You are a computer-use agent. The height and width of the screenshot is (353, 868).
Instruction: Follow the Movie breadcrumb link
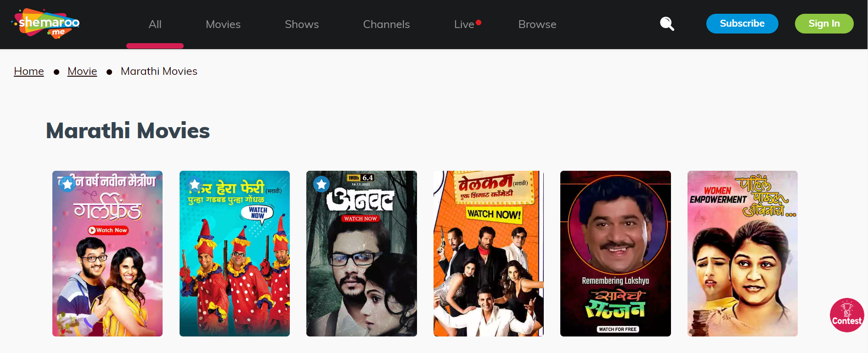(82, 71)
